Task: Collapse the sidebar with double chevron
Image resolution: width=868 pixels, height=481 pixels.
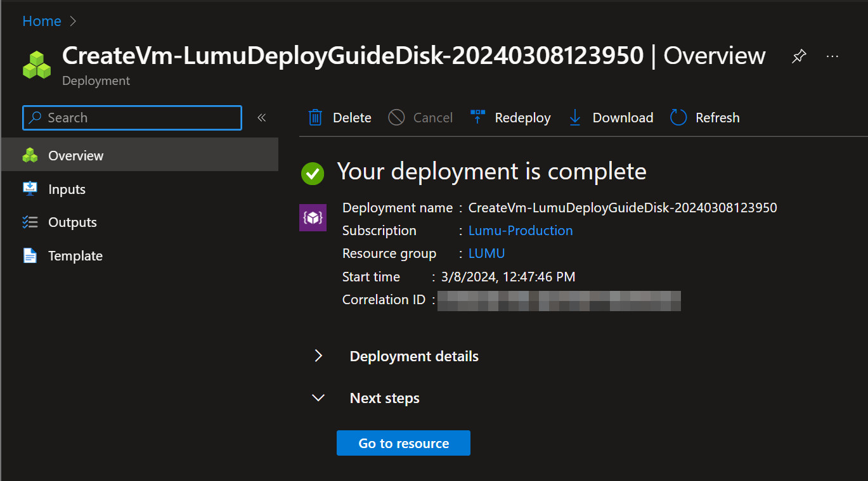Action: coord(261,118)
